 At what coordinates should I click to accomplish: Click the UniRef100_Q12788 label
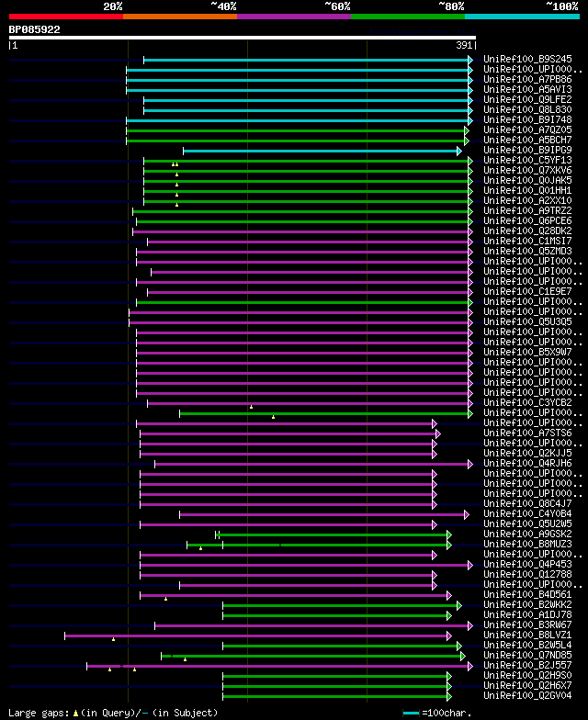[527, 575]
